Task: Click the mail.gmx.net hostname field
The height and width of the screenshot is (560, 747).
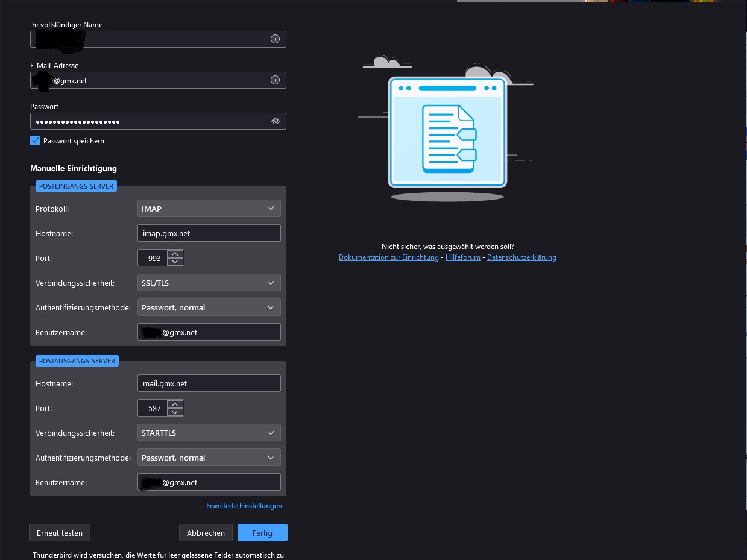Action: pyautogui.click(x=209, y=383)
